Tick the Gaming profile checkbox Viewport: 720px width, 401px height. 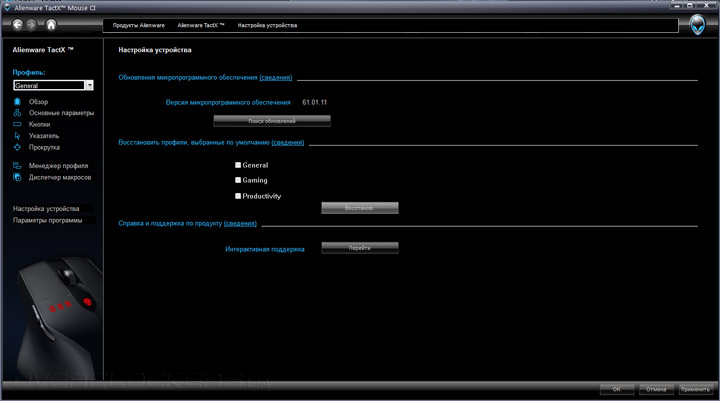[238, 180]
